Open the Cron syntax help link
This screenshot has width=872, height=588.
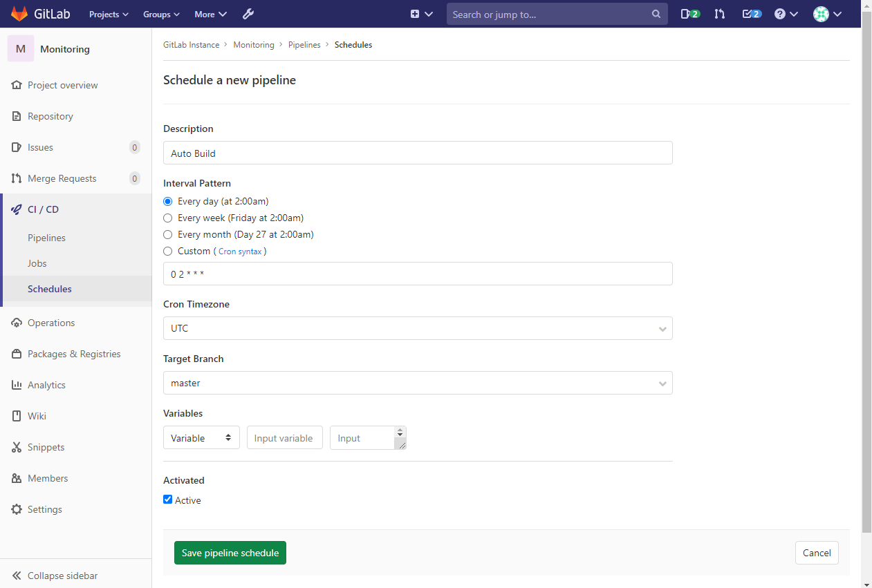[241, 251]
